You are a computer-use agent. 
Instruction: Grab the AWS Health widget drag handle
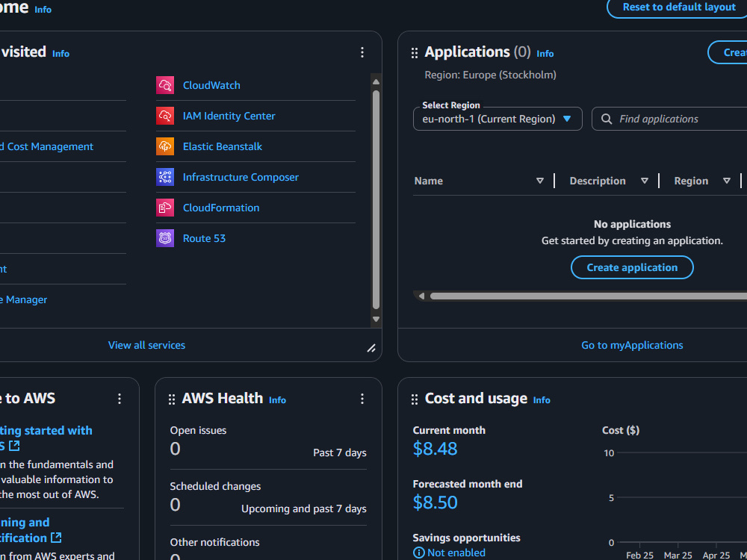coord(172,399)
